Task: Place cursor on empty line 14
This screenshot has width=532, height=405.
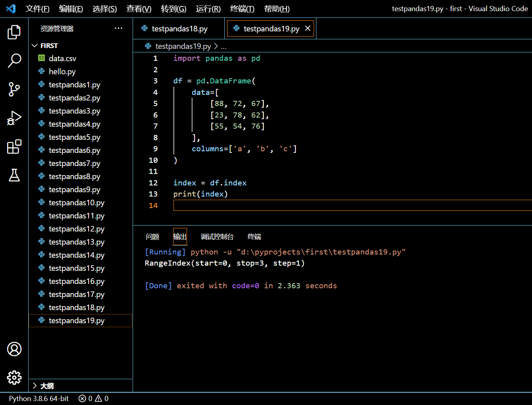Action: (x=353, y=205)
